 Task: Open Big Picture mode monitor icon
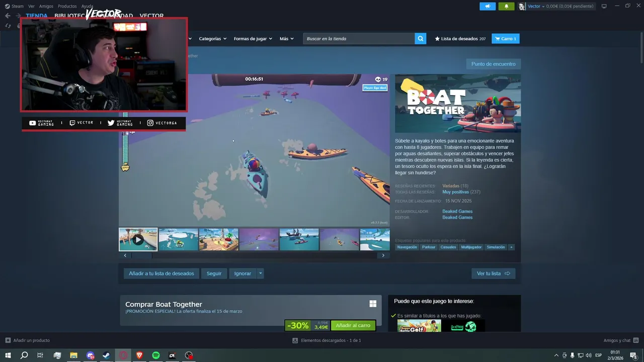[x=604, y=6]
